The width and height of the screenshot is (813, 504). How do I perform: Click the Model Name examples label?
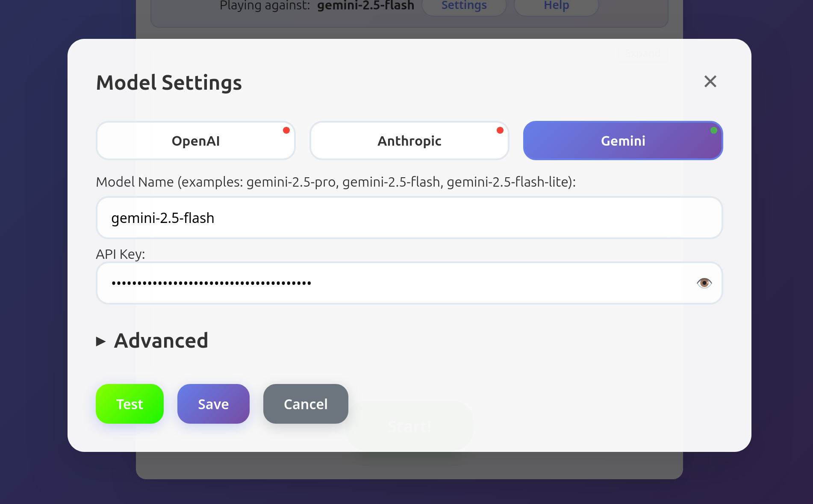point(336,182)
